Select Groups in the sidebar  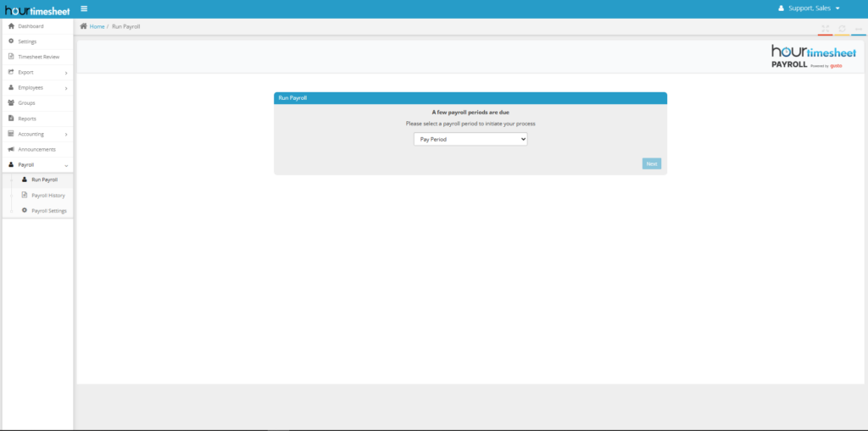point(37,103)
